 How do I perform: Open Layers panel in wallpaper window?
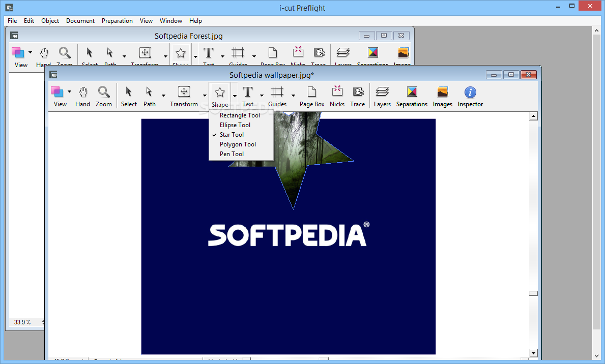coord(382,97)
